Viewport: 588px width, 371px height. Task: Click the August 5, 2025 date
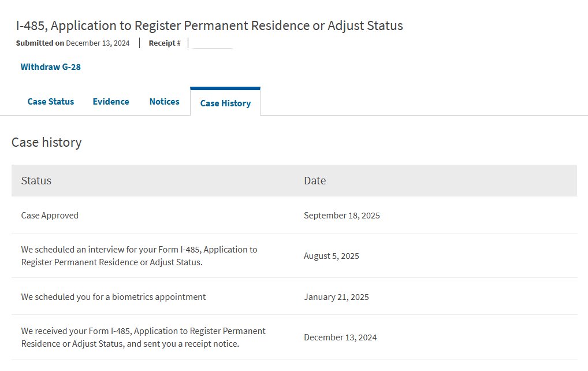332,256
